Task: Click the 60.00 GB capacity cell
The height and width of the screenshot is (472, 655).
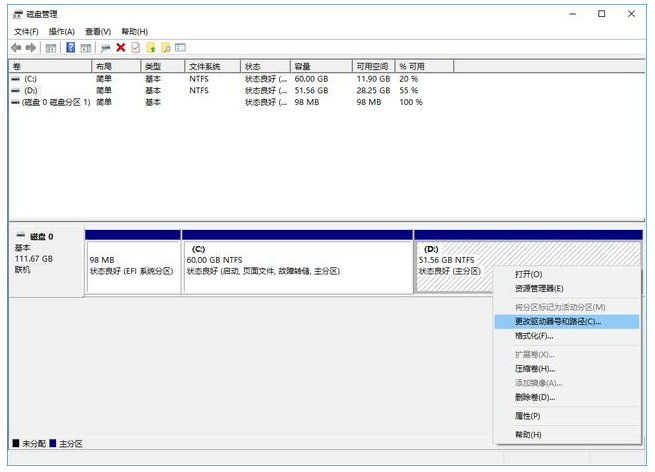Action: pyautogui.click(x=311, y=79)
